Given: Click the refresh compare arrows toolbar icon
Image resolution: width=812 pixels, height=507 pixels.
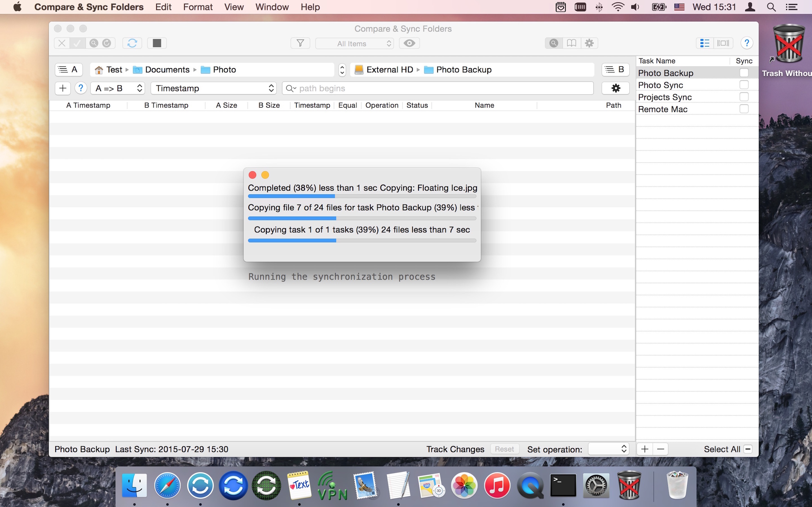Looking at the screenshot, I should [x=132, y=43].
